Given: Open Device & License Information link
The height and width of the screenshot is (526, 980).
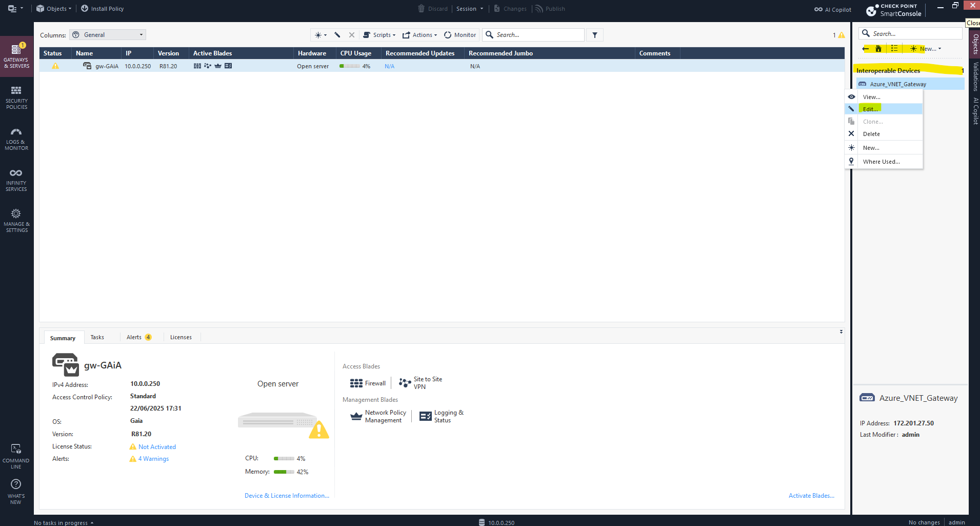Looking at the screenshot, I should point(287,496).
